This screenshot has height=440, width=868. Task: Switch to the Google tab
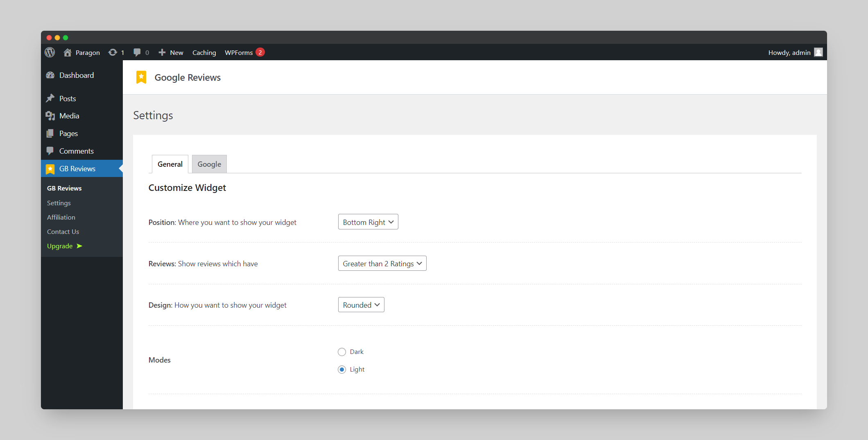[209, 164]
